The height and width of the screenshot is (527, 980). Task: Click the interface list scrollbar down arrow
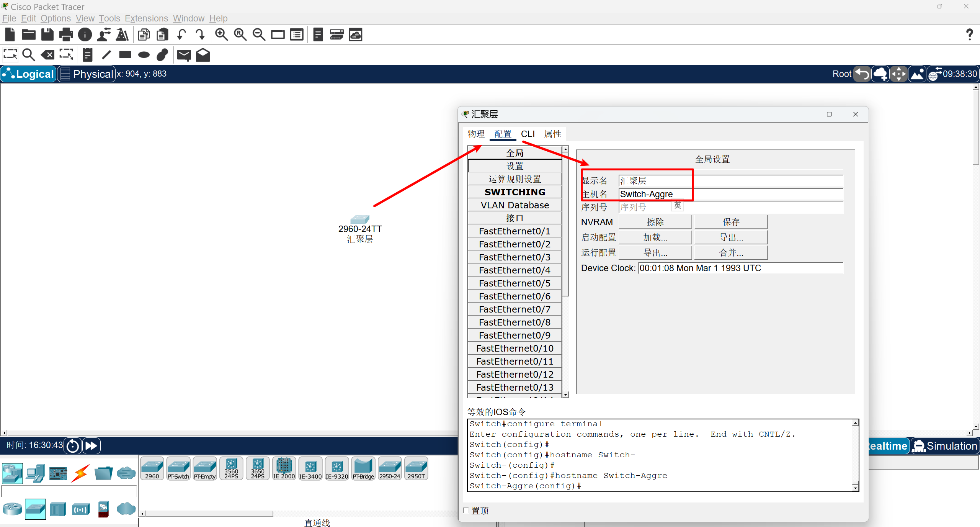[x=565, y=394]
